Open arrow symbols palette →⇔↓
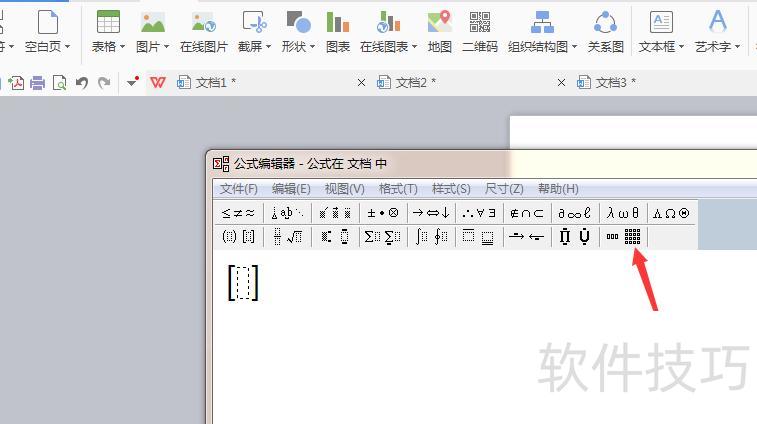Screen dimensions: 757x424 pos(431,213)
